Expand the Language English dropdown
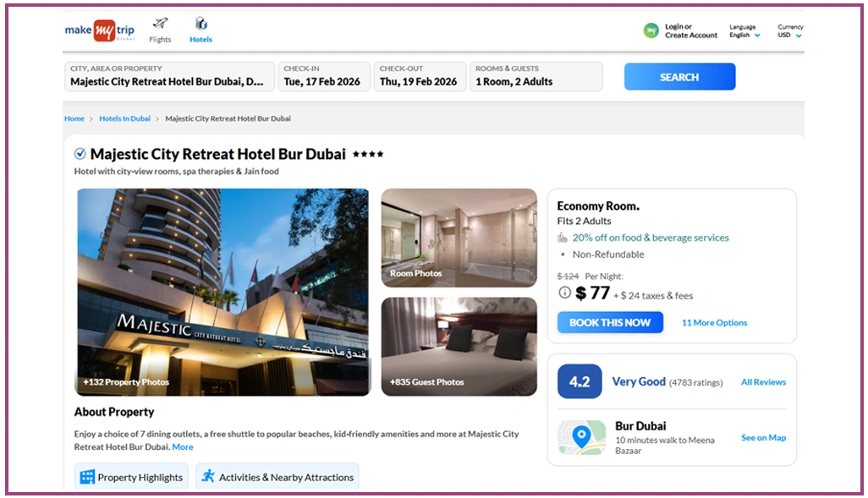This screenshot has height=498, width=868. (744, 31)
